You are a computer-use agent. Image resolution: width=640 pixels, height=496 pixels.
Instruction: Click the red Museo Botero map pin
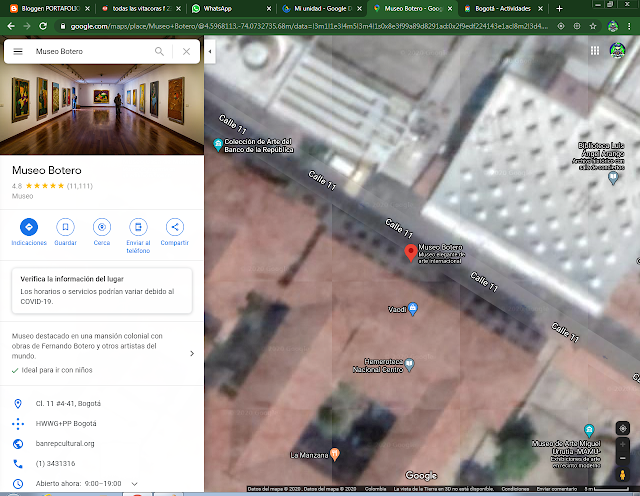411,253
